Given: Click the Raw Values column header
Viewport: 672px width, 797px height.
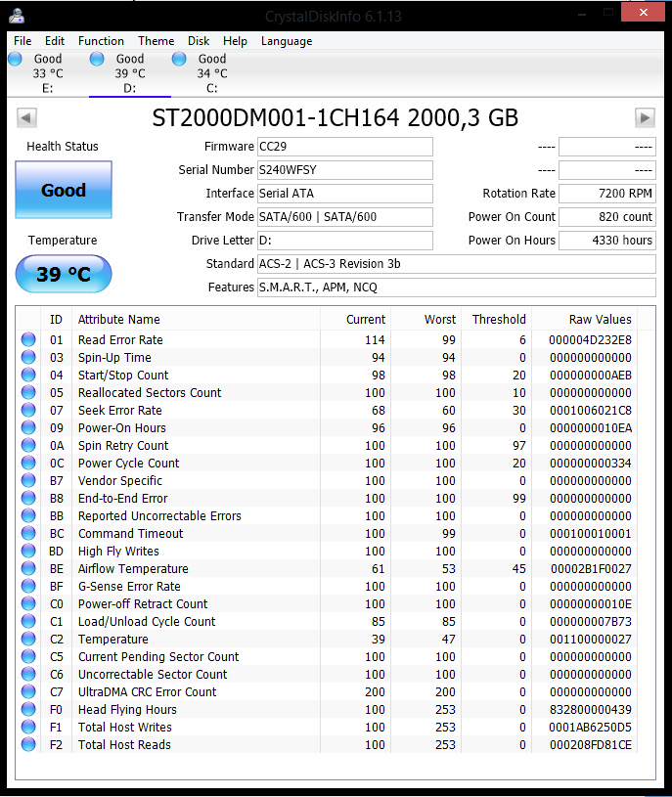Looking at the screenshot, I should [584, 319].
